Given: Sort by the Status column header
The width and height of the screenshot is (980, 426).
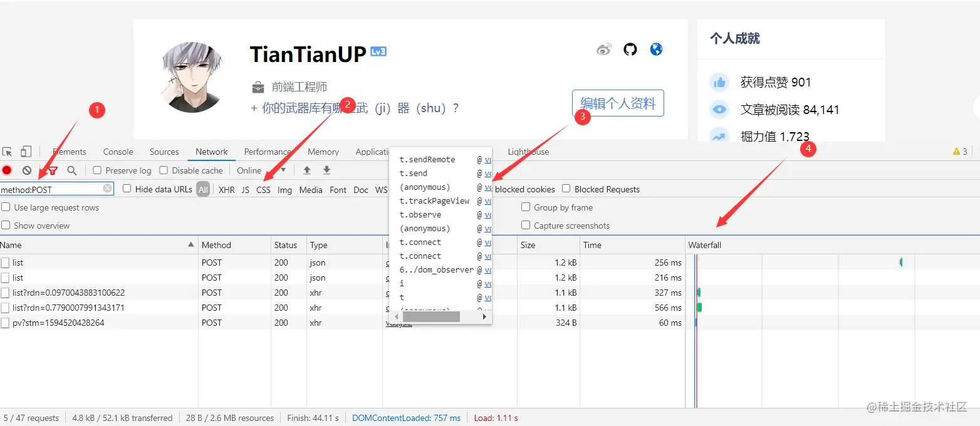Looking at the screenshot, I should tap(288, 245).
